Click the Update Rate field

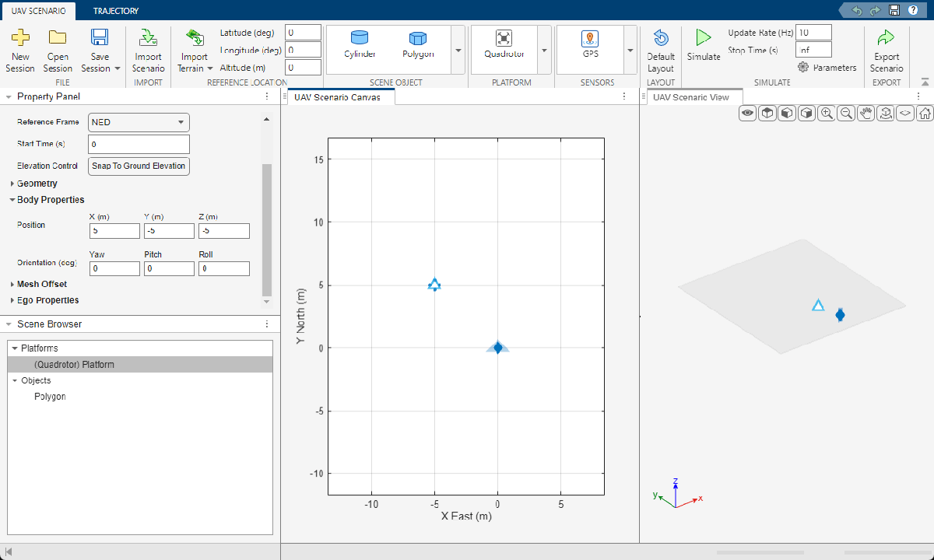pyautogui.click(x=813, y=33)
